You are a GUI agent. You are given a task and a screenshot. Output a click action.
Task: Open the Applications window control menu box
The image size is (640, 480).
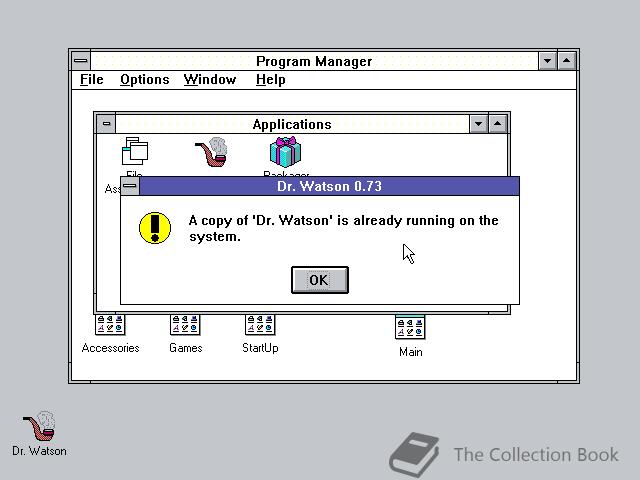[106, 124]
